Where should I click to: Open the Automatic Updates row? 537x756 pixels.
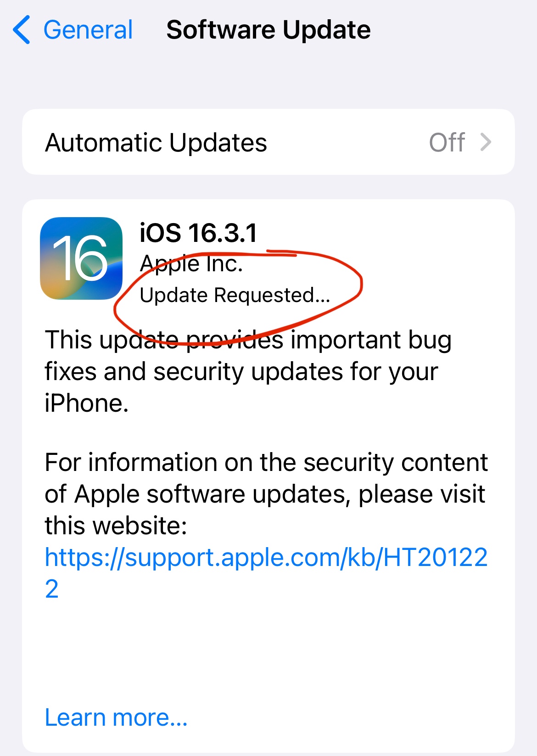click(x=268, y=142)
